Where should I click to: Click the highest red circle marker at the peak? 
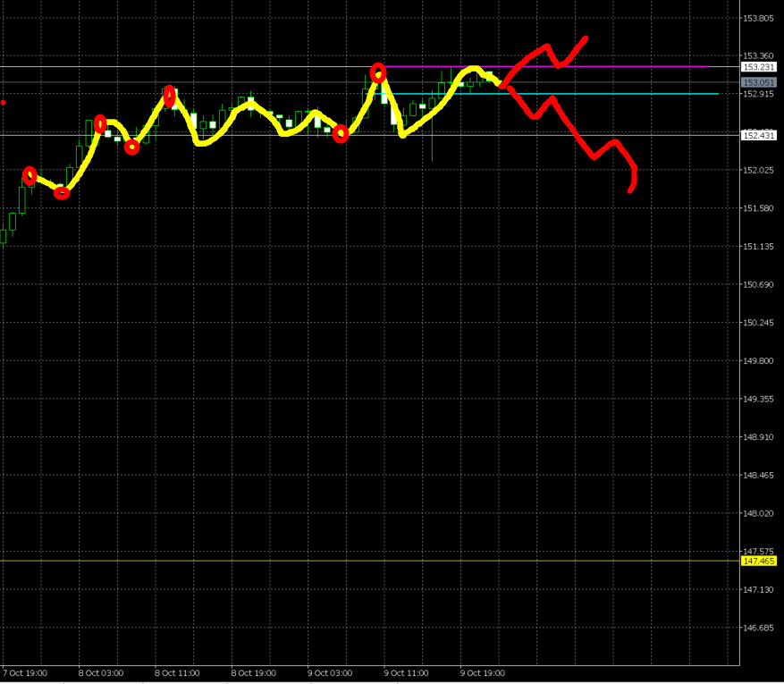378,72
